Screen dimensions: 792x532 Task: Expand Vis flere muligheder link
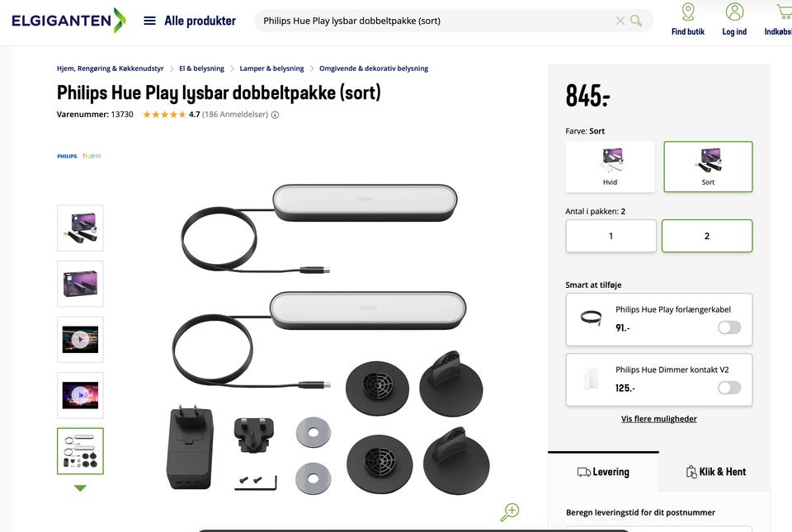click(x=658, y=419)
